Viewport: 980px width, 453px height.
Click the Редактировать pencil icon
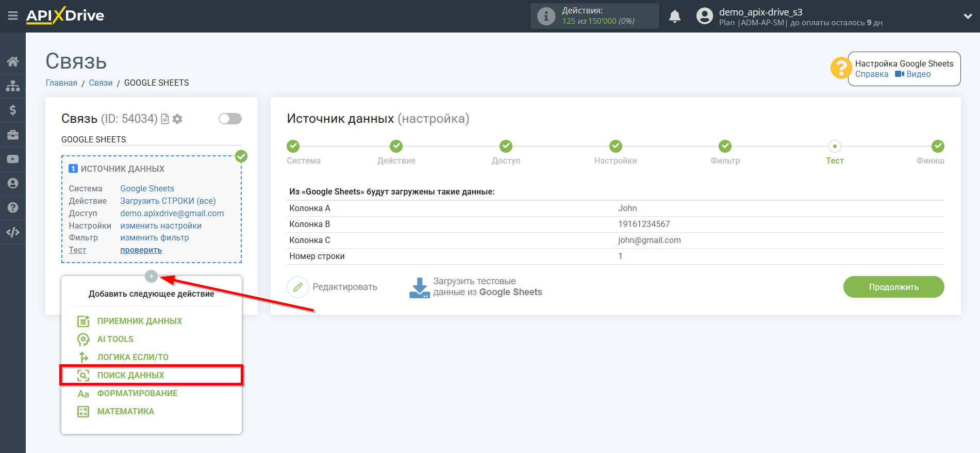[297, 287]
